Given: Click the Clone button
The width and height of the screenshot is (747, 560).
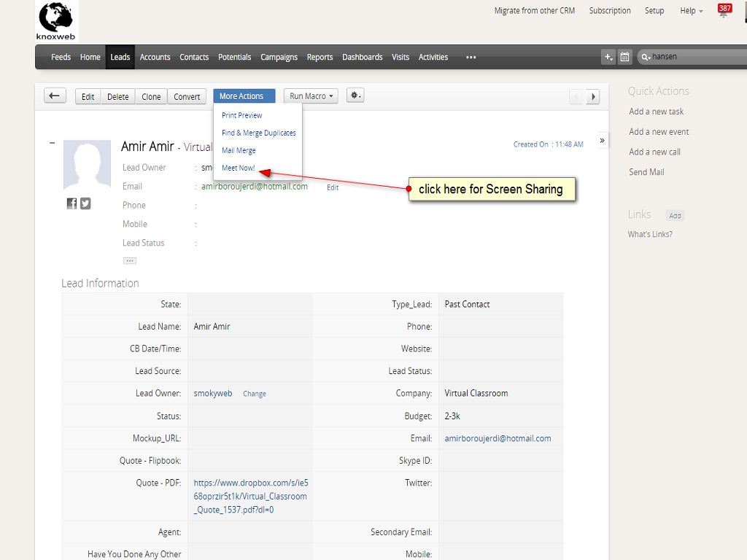Looking at the screenshot, I should pyautogui.click(x=151, y=97).
